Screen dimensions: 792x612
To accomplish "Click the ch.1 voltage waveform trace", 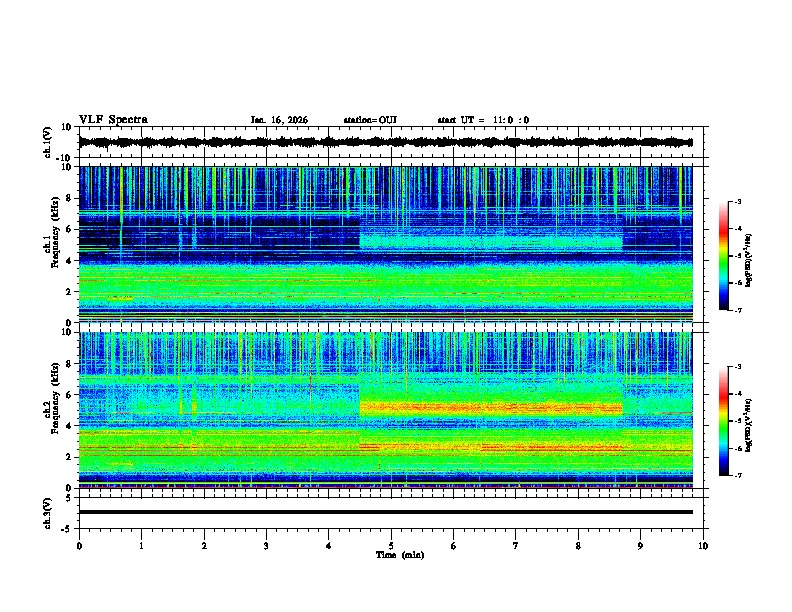I will tap(385, 142).
